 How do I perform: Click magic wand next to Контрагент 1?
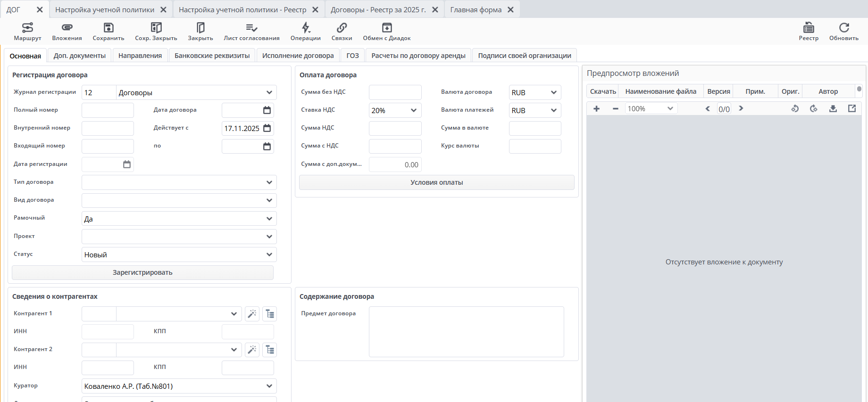tap(252, 314)
